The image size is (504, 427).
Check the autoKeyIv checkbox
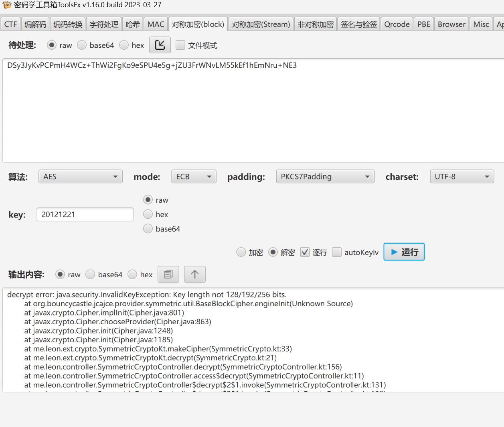(x=336, y=252)
